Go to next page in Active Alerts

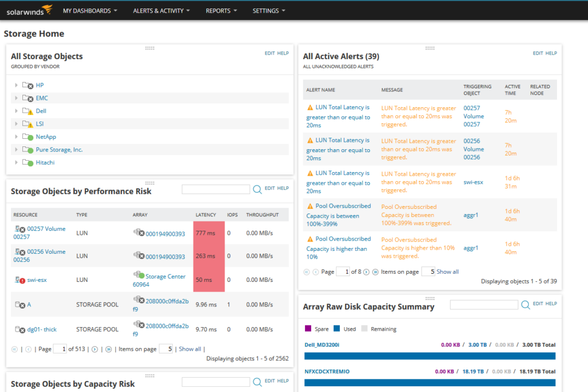coord(366,272)
